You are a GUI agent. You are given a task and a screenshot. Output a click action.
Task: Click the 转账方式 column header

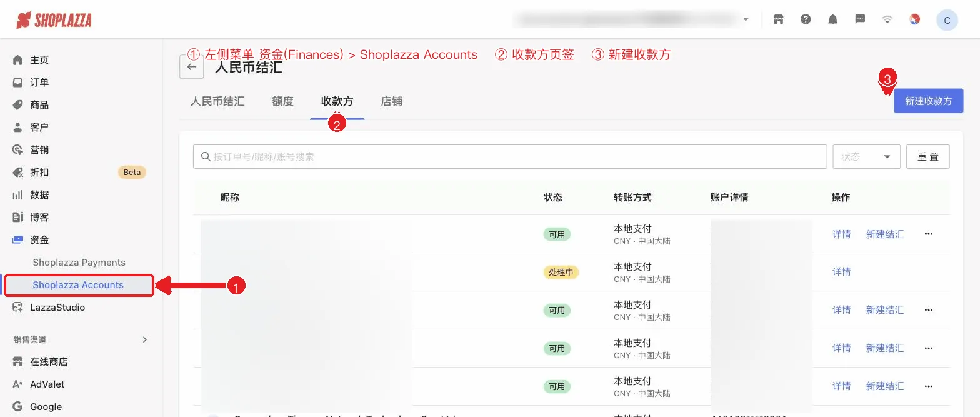click(x=632, y=198)
